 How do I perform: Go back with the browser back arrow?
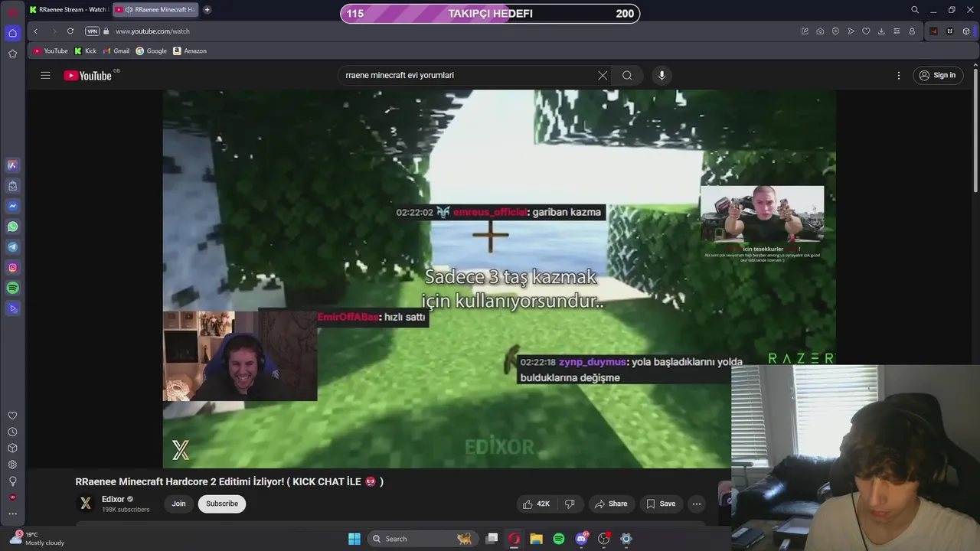click(x=35, y=31)
